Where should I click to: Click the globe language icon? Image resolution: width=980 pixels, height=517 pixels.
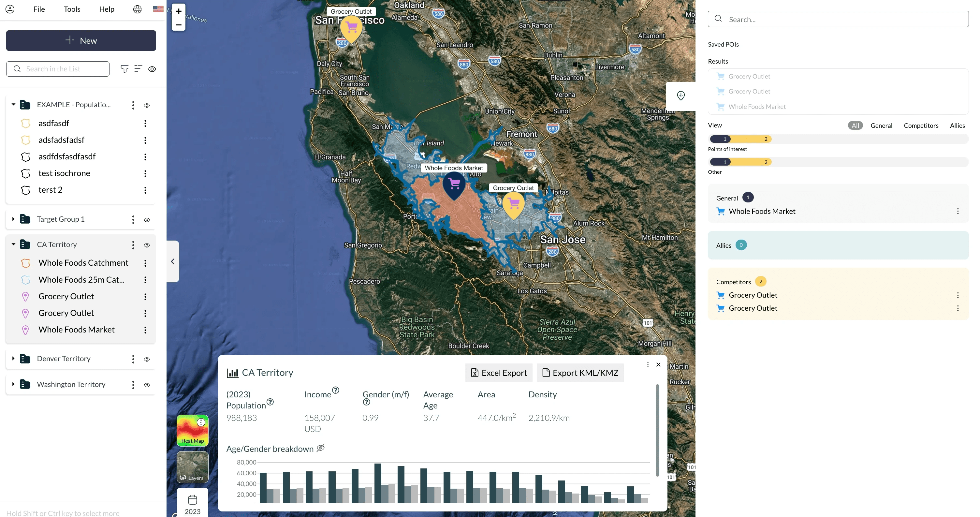pyautogui.click(x=137, y=9)
